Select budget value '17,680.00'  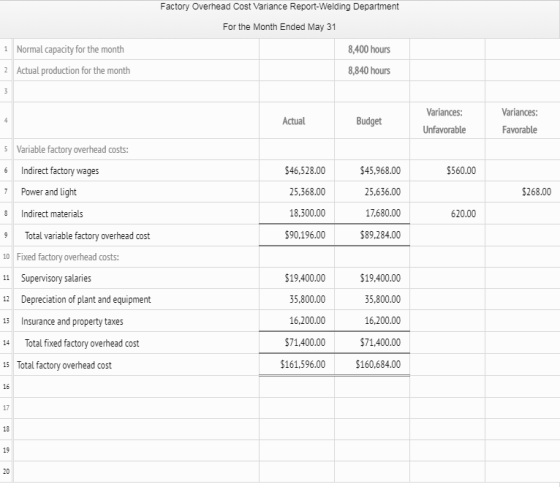tap(383, 213)
